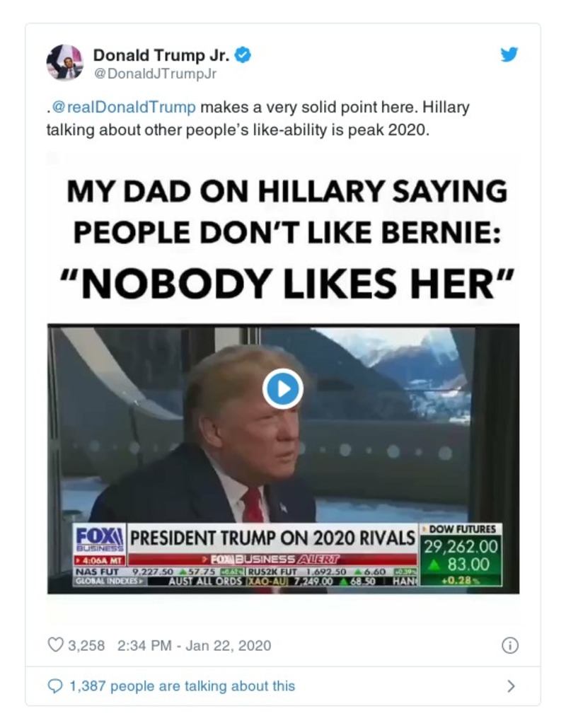The height and width of the screenshot is (728, 566).
Task: Click the info icon near the timestamp
Action: 509,645
